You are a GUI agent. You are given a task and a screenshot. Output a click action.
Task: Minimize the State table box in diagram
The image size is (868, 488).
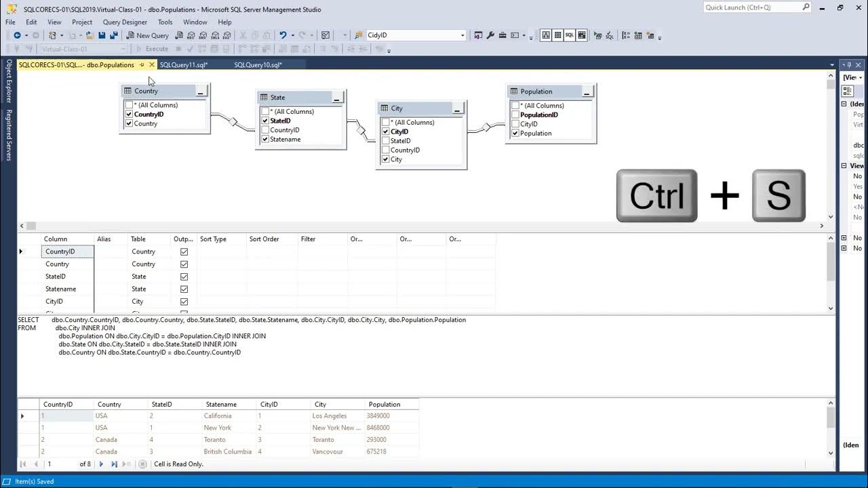tap(336, 98)
